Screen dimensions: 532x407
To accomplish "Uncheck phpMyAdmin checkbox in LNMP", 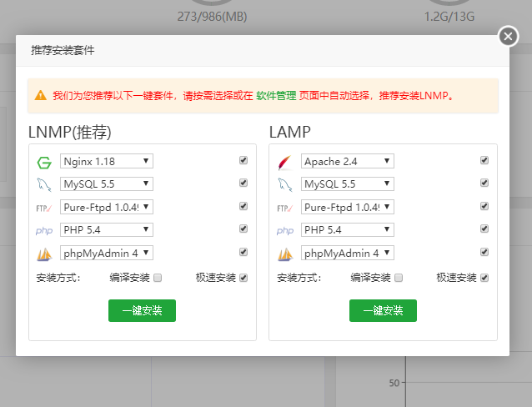I will point(243,252).
